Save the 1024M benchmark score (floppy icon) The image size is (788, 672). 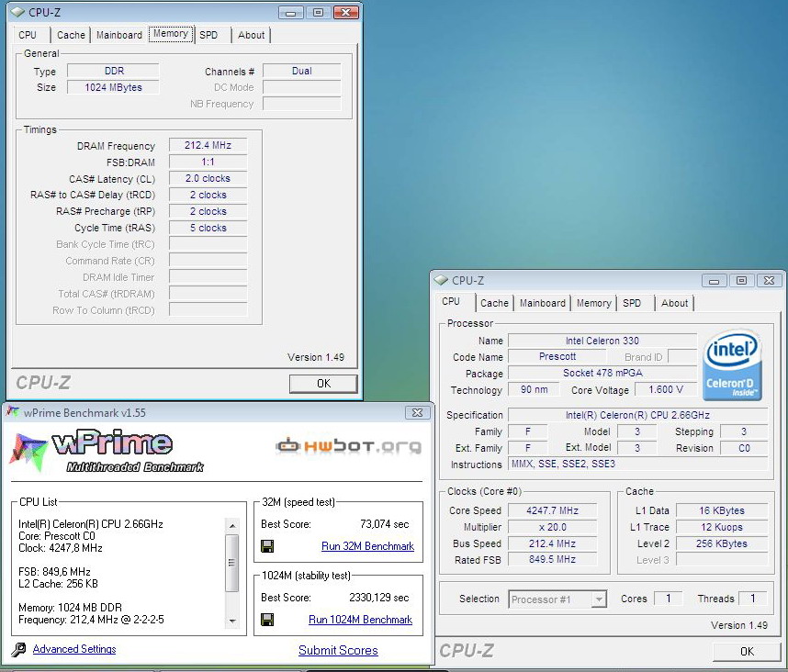267,620
